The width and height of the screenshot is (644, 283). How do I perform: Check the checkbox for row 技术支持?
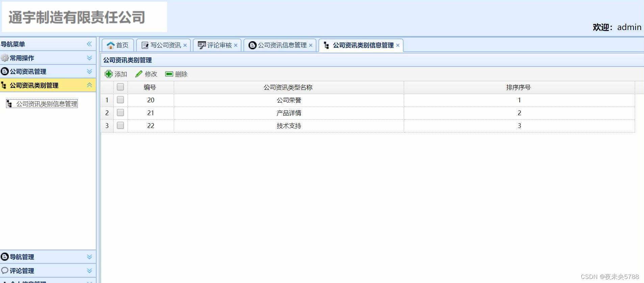[x=120, y=126]
